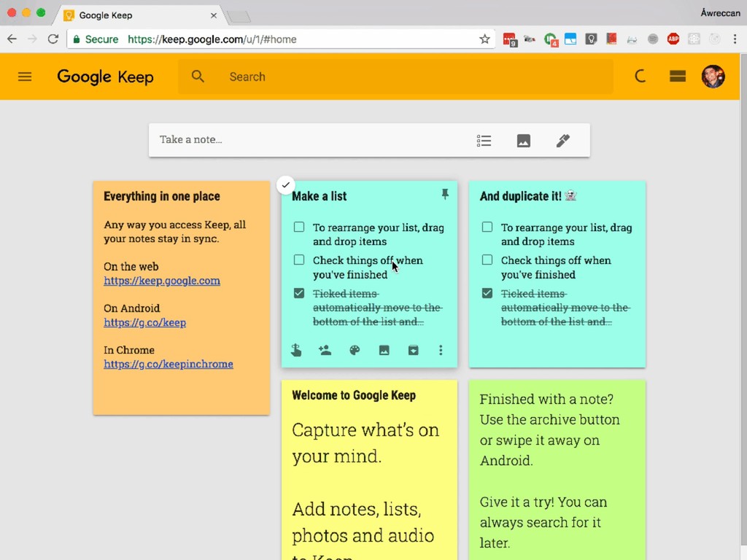Select the Make a list note checkmark
This screenshot has height=560, width=747.
point(285,185)
